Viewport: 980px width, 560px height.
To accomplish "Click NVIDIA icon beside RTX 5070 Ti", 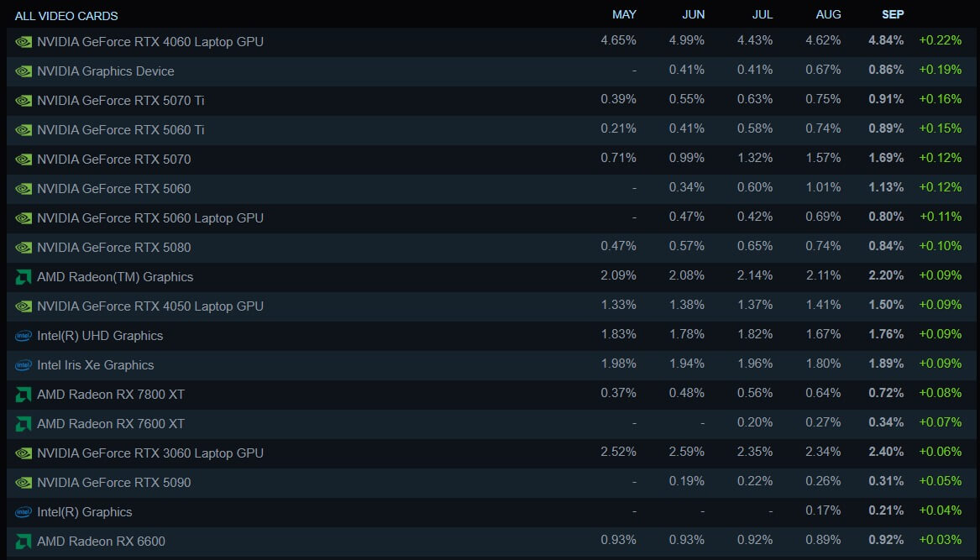I will 24,101.
